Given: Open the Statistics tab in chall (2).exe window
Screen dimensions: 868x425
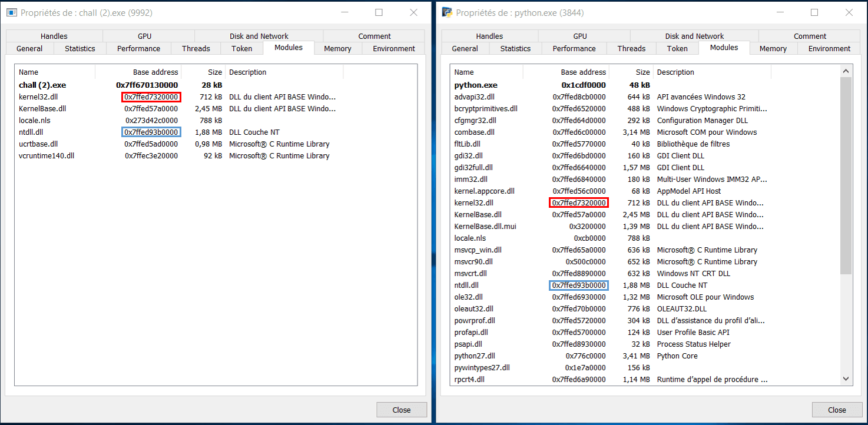Looking at the screenshot, I should [80, 48].
